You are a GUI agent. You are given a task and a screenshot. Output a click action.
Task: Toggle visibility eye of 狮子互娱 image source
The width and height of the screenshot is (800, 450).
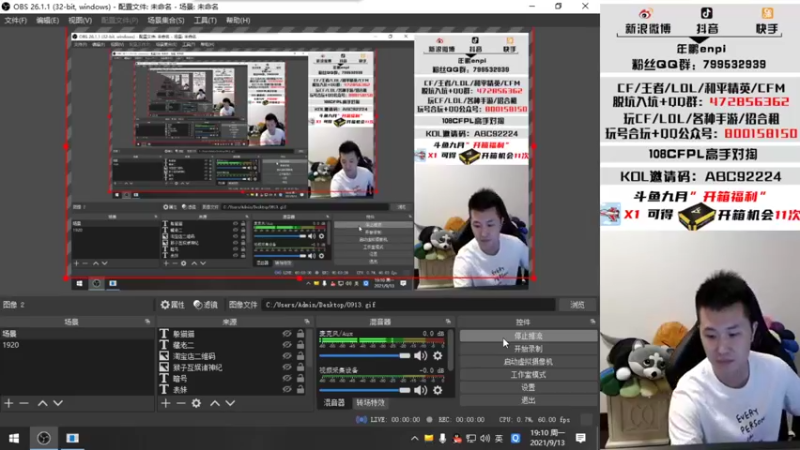287,367
